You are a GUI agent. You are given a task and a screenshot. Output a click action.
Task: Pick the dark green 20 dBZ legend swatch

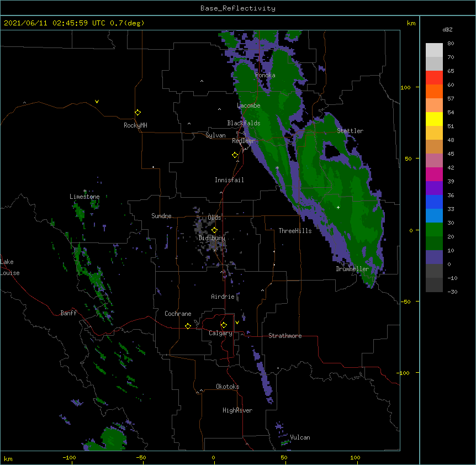click(x=434, y=243)
